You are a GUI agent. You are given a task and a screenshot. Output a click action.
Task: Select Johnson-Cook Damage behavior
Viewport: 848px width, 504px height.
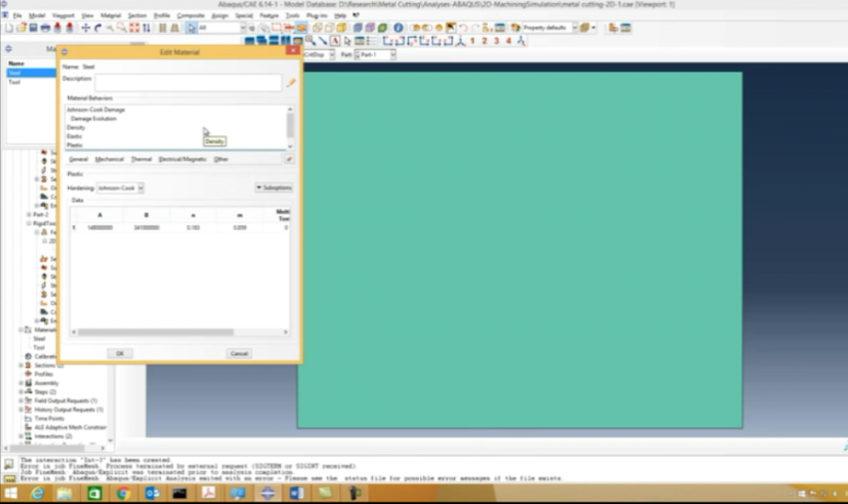point(96,110)
